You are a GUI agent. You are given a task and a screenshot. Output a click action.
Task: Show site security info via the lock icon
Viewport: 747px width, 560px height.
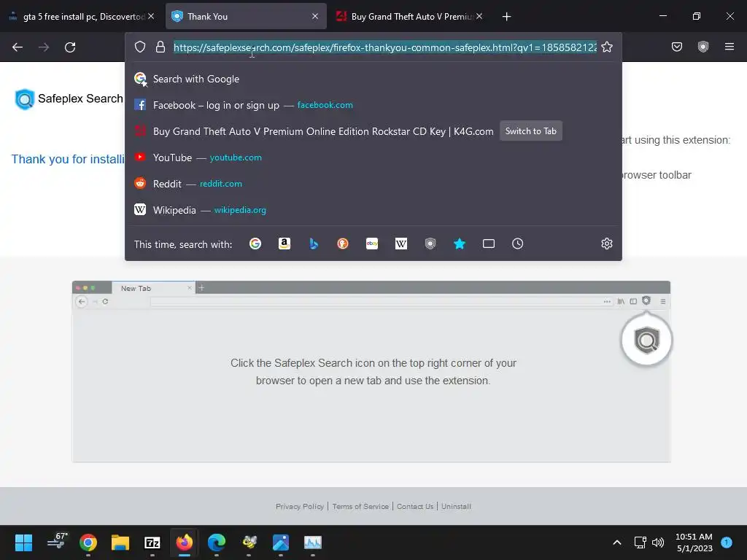pyautogui.click(x=160, y=47)
